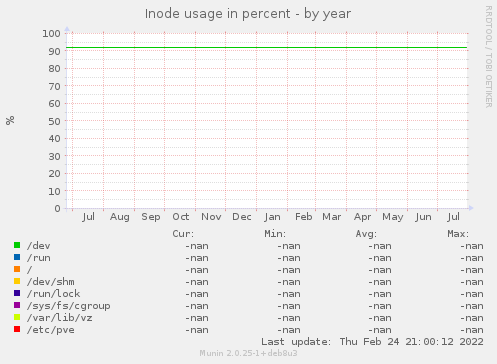Select the /sys/fs/cgroup legend label
The width and height of the screenshot is (497, 364).
pos(69,306)
